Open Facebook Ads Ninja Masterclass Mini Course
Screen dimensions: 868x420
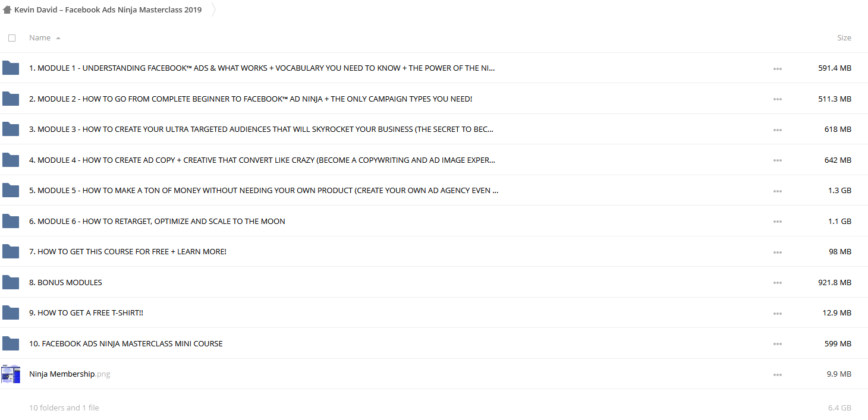pos(126,343)
